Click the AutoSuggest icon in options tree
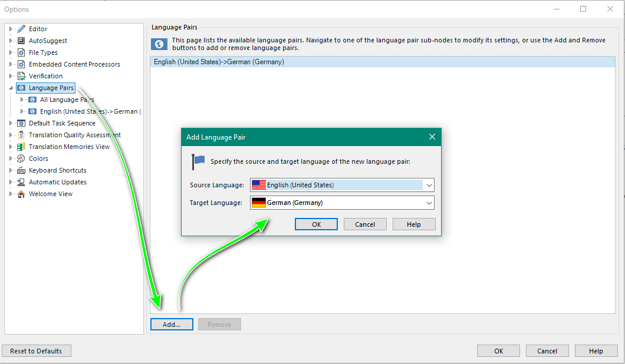The width and height of the screenshot is (625, 364). [21, 41]
